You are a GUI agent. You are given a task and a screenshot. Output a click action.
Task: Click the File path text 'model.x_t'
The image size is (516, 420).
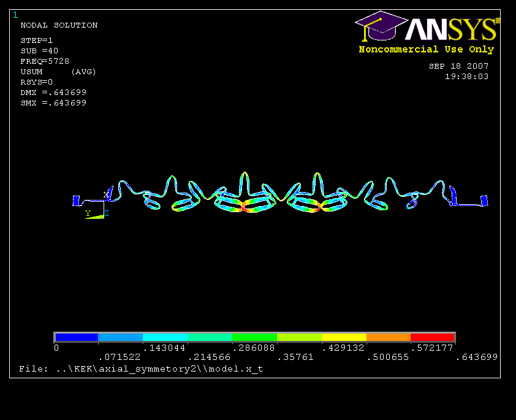coord(236,369)
